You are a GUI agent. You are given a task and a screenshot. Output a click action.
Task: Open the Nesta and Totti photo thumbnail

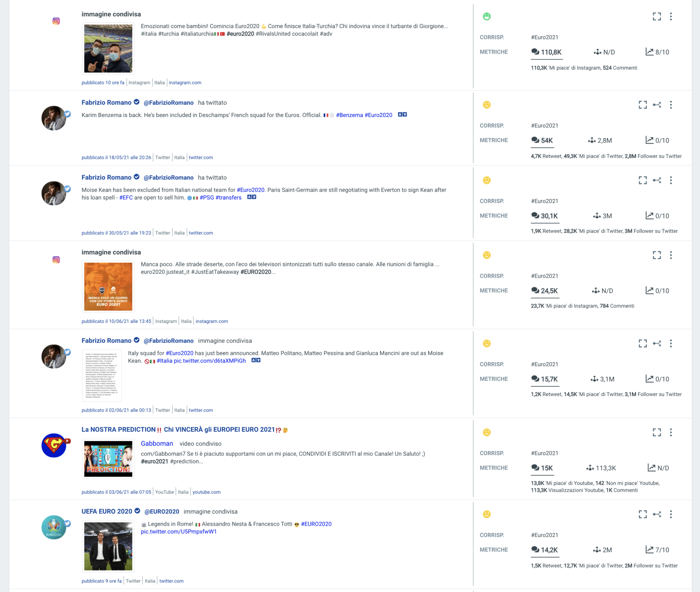(x=108, y=546)
